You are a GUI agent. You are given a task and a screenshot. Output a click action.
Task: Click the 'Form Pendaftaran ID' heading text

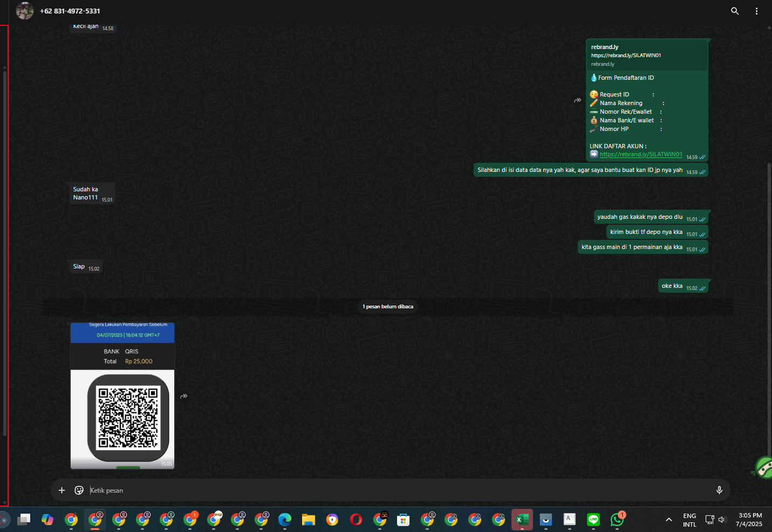pyautogui.click(x=626, y=78)
